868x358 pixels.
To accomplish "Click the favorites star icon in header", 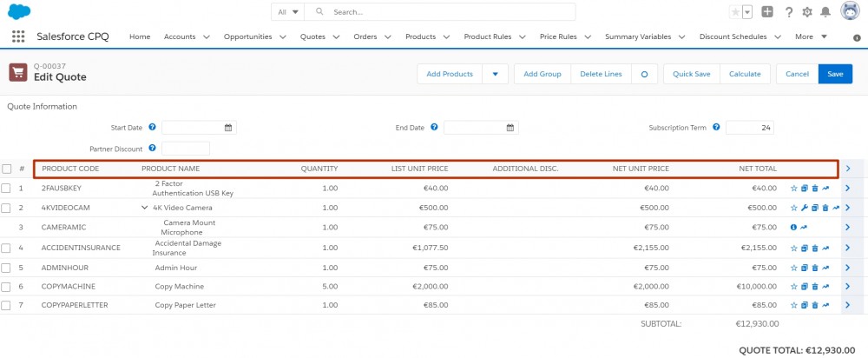I will click(x=735, y=12).
